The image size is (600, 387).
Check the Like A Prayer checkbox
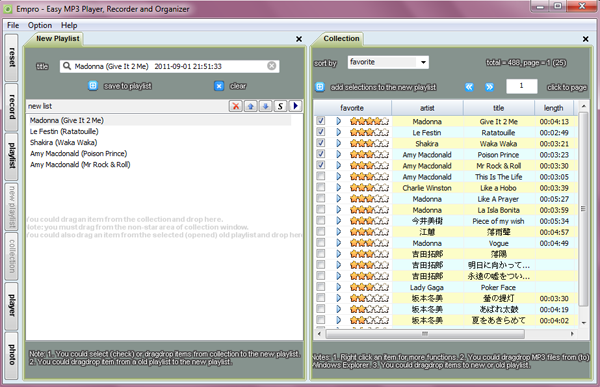pos(321,198)
